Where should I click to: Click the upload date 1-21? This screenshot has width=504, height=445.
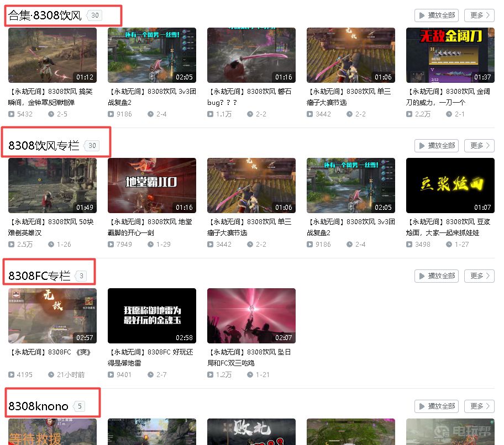[x=262, y=375]
